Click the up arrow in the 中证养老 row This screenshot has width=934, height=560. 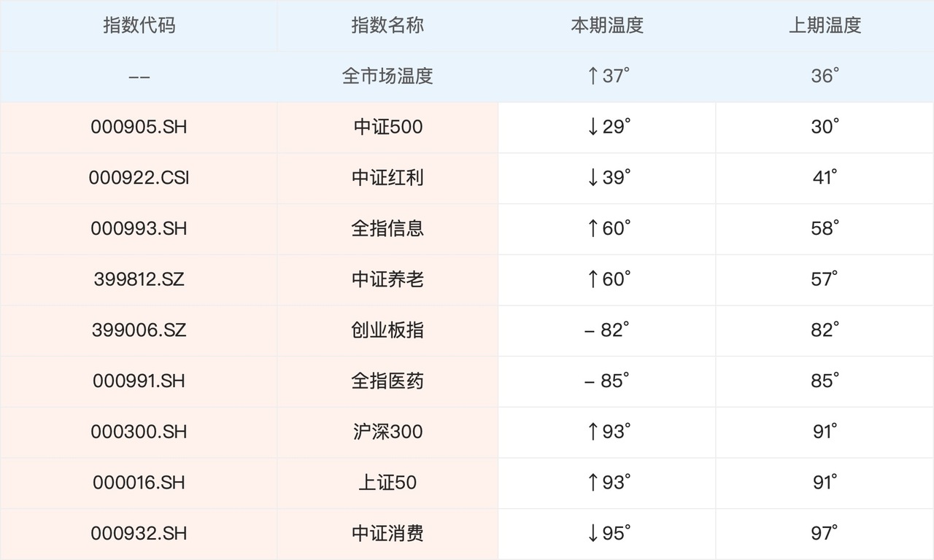[593, 279]
